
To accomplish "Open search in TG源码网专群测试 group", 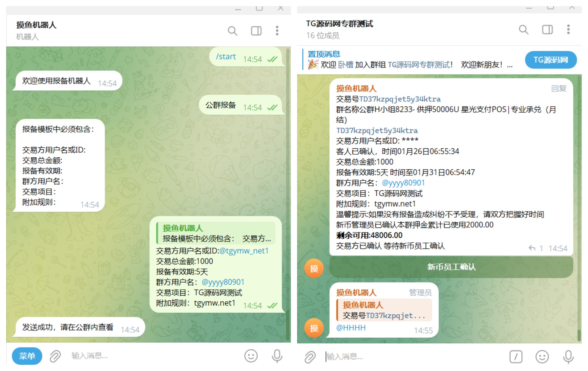I will pyautogui.click(x=524, y=30).
